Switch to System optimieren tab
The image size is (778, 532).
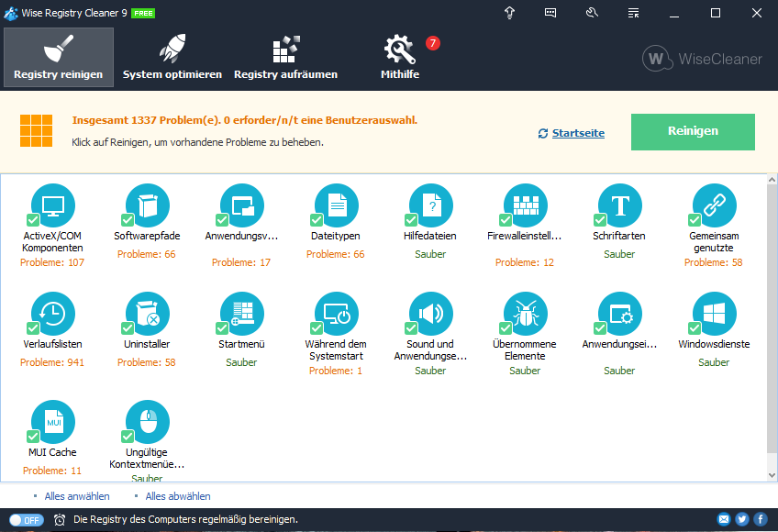[x=172, y=57]
